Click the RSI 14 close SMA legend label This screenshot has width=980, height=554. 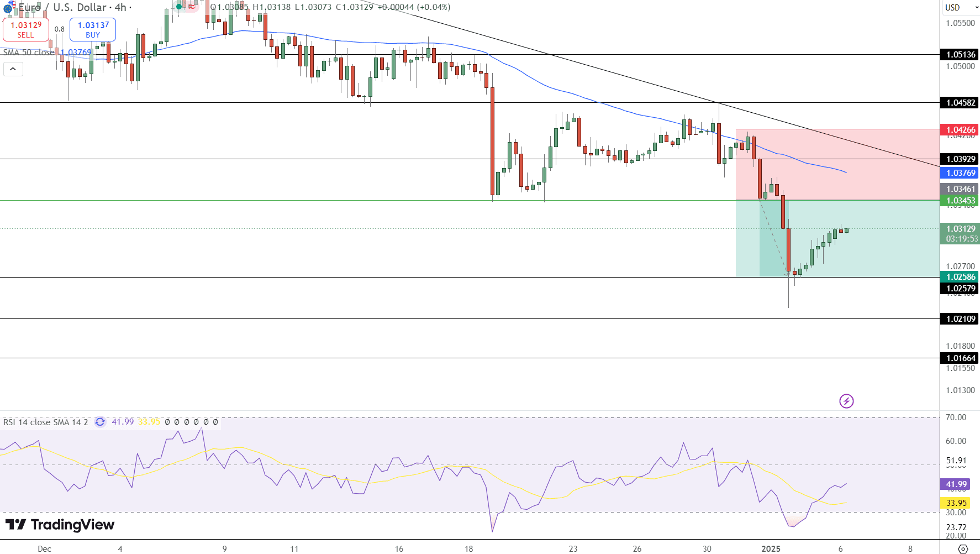pos(45,422)
